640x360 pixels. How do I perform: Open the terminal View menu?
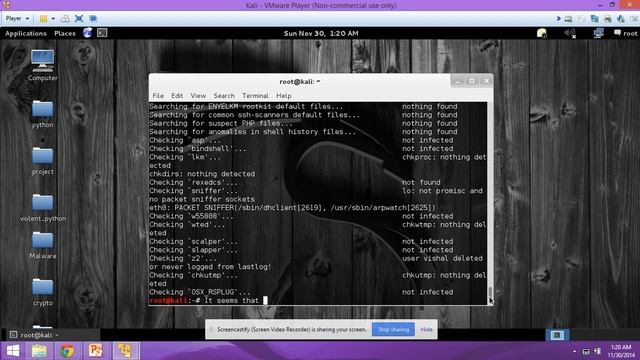[198, 96]
